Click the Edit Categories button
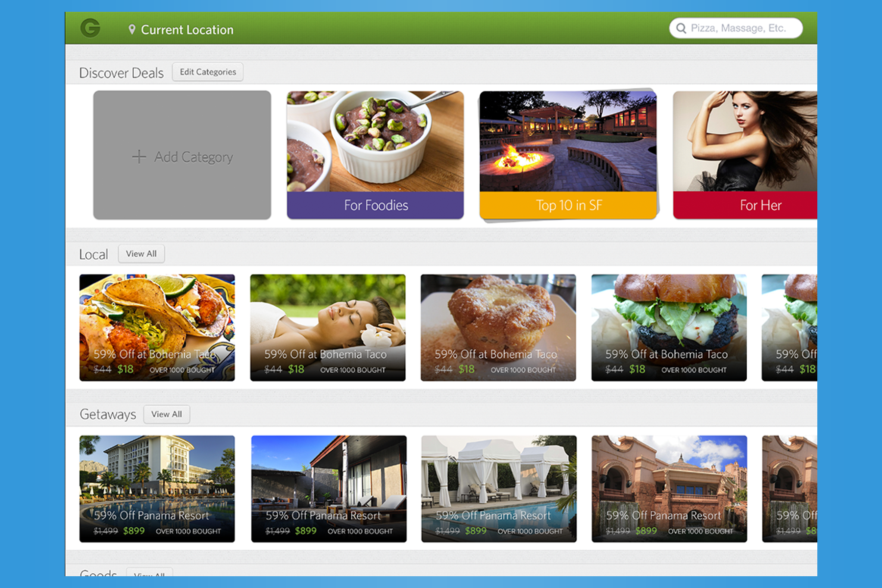The width and height of the screenshot is (882, 588). coord(208,72)
